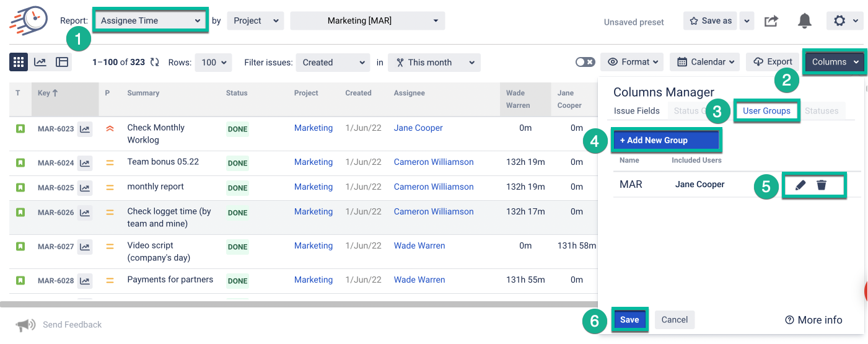Click 'Payments for partners' summary
The width and height of the screenshot is (868, 344).
coord(170,280)
